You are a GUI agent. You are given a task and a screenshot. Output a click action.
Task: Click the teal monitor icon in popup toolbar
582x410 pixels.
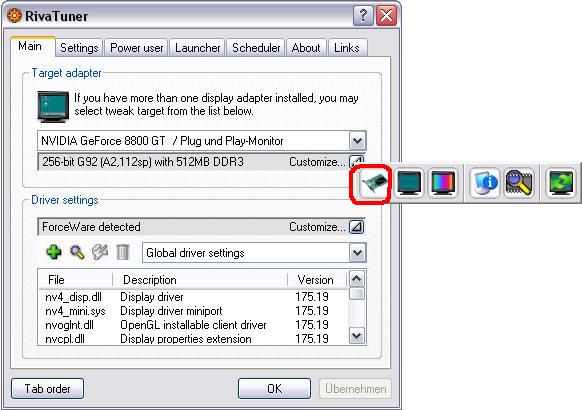point(409,183)
